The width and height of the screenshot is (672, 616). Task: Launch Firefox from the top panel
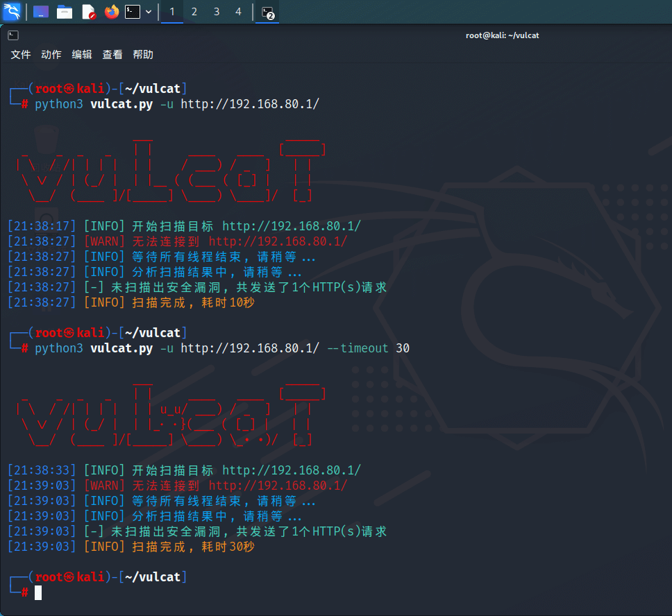(x=111, y=12)
